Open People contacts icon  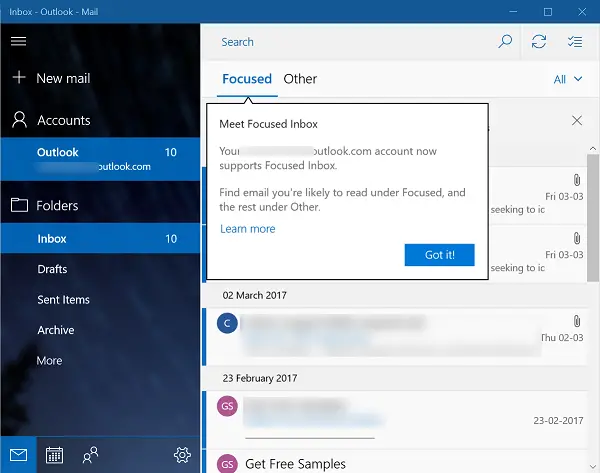point(90,455)
